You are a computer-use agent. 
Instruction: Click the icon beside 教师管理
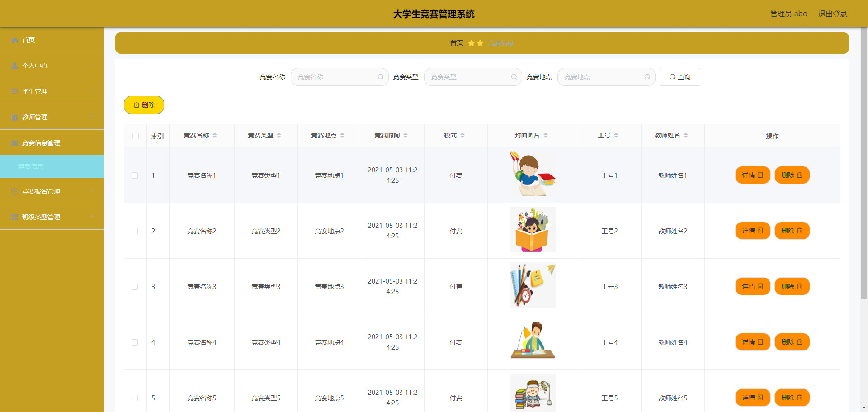tap(14, 118)
